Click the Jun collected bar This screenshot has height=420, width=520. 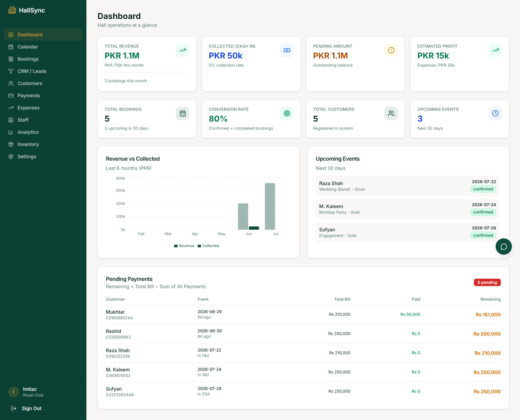[x=254, y=228]
